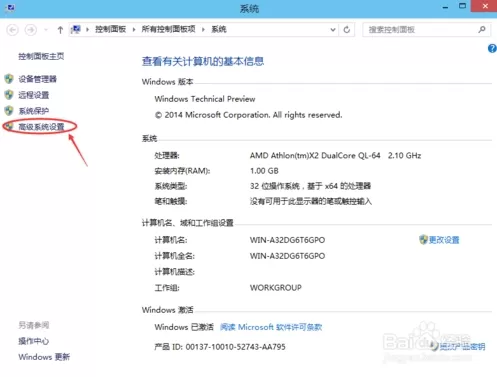Screen dimensions: 497x377
Task: Click shield icon beside 远程设置
Action: (x=9, y=95)
